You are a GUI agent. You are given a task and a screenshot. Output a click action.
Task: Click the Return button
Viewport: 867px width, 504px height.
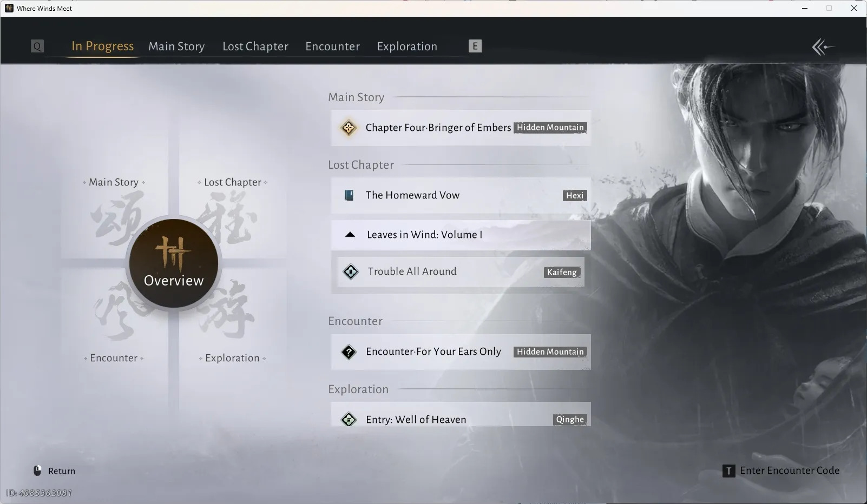(x=55, y=471)
